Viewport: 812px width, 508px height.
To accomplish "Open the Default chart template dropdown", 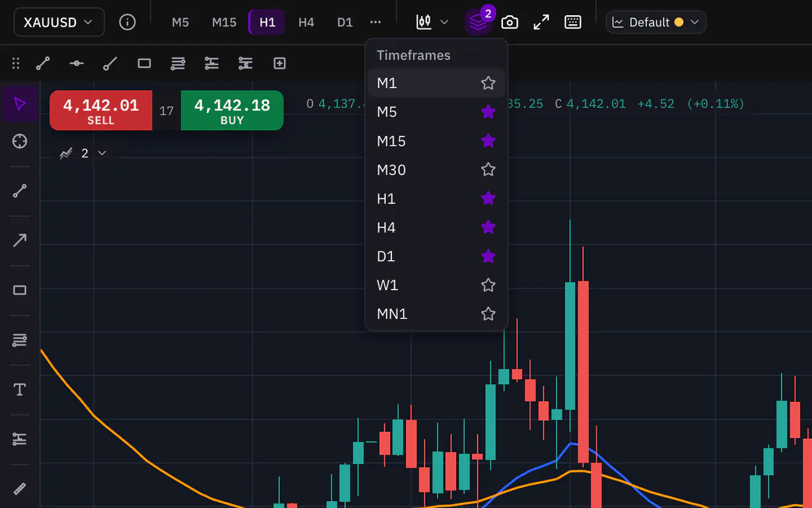I will point(656,22).
